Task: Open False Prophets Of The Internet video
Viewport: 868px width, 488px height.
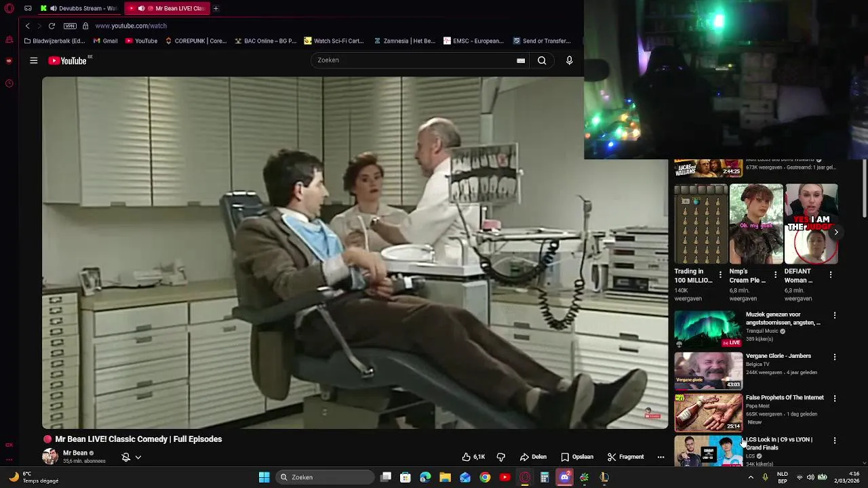Action: 708,412
